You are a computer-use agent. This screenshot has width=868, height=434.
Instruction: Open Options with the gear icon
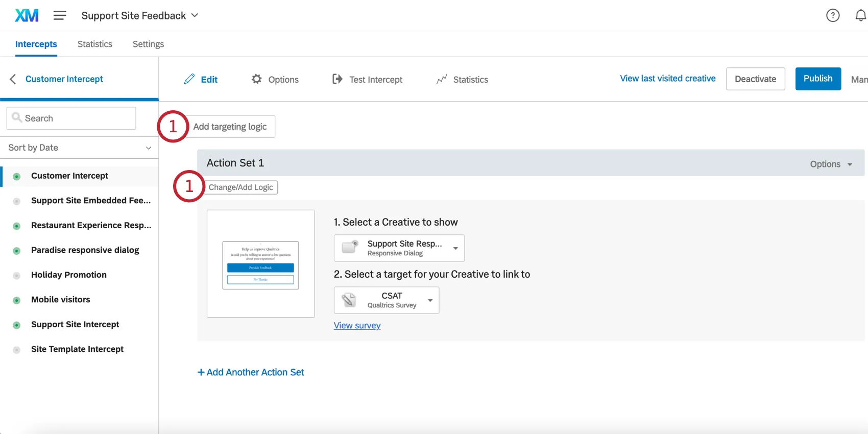click(x=257, y=79)
